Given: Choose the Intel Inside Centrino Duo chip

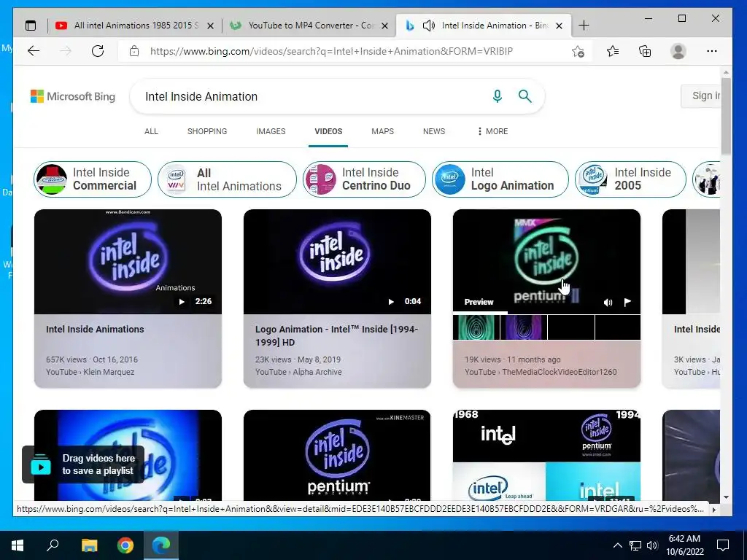Looking at the screenshot, I should point(364,179).
